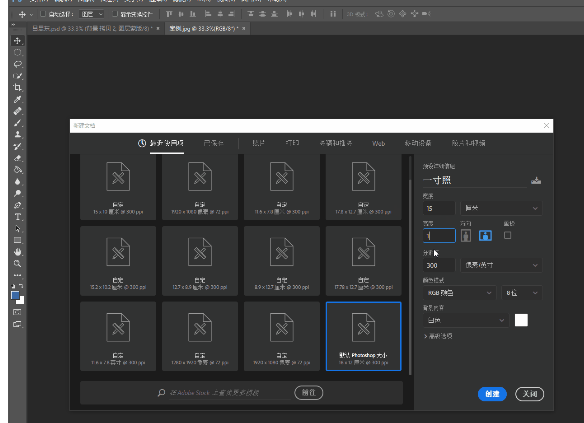Image resolution: width=584 pixels, height=423 pixels.
Task: Open the resolution unit dropdown
Action: coord(501,265)
